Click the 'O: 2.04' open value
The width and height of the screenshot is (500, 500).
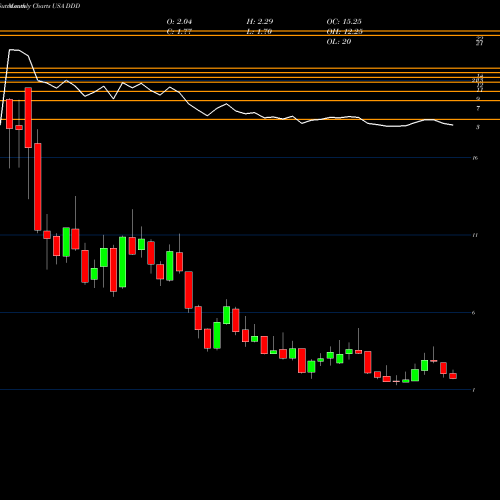179,22
